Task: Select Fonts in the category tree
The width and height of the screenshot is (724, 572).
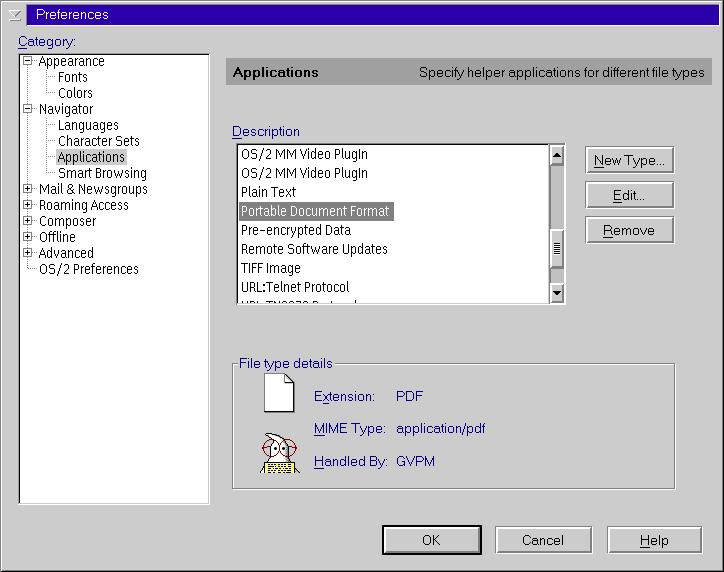Action: pyautogui.click(x=72, y=77)
